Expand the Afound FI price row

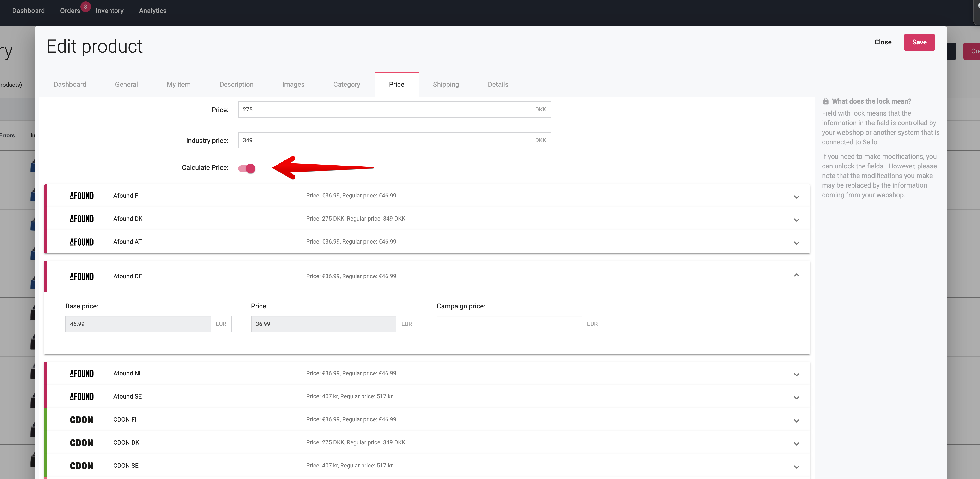coord(796,197)
